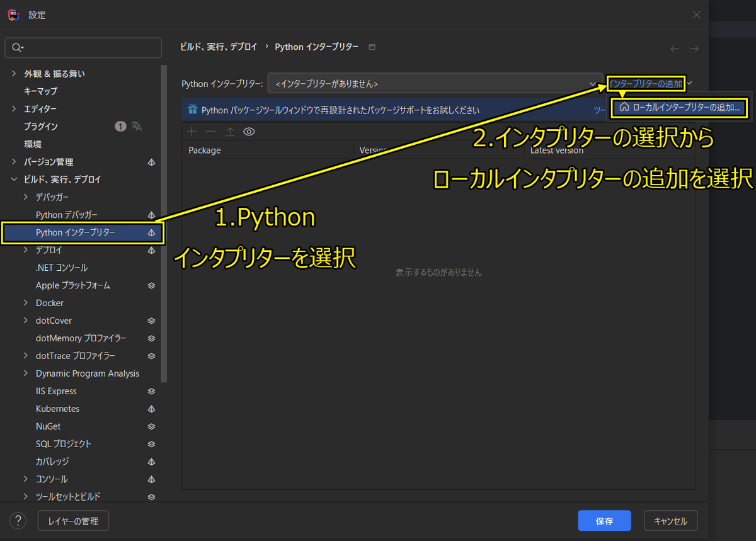Click the settings search field
The width and height of the screenshot is (756, 541).
pyautogui.click(x=83, y=47)
